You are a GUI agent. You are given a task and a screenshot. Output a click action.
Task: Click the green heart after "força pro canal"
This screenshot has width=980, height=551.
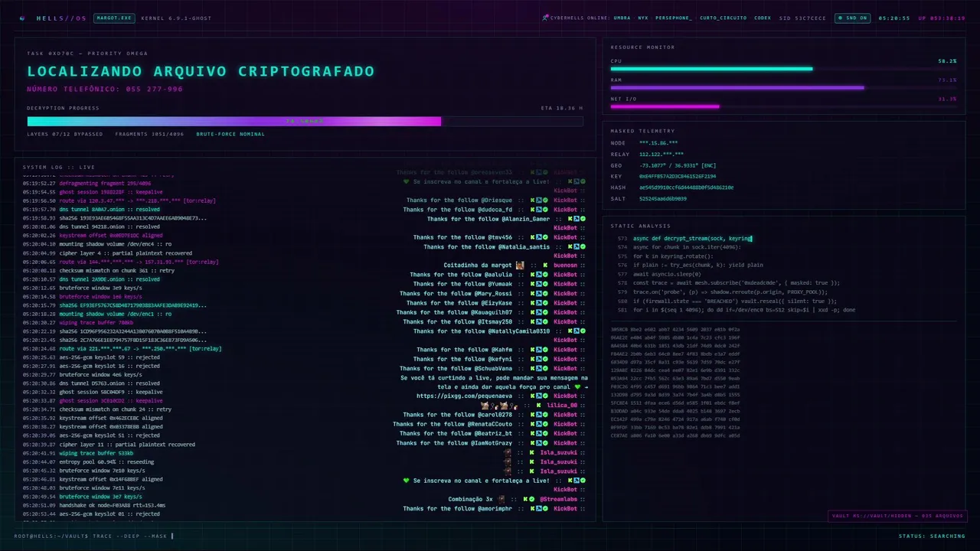(577, 386)
